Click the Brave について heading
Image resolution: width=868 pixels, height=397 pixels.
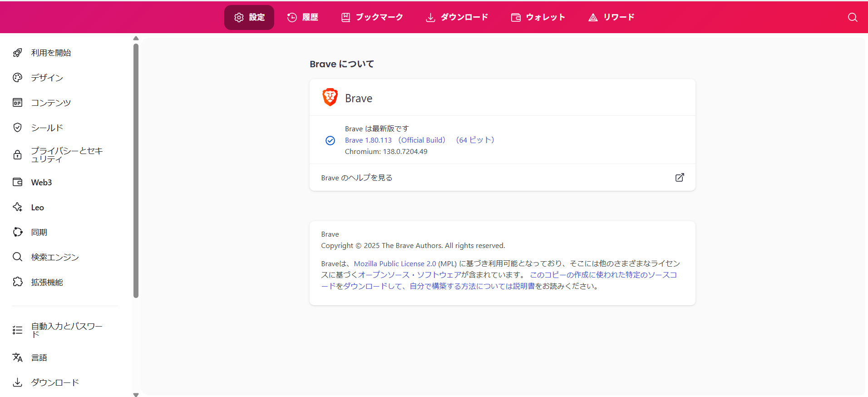click(x=342, y=64)
